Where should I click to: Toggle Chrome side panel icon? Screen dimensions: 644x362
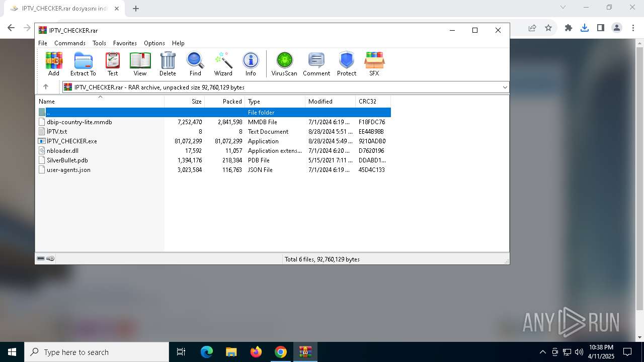pos(601,28)
